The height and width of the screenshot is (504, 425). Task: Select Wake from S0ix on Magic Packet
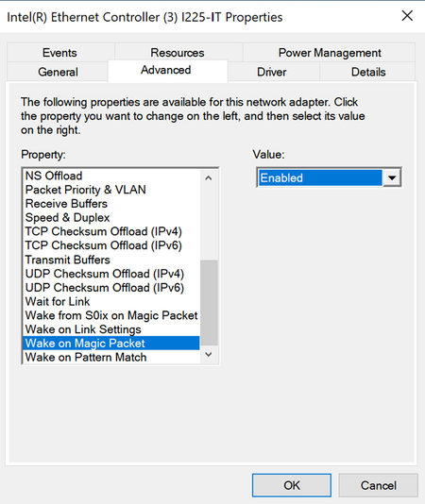point(111,315)
